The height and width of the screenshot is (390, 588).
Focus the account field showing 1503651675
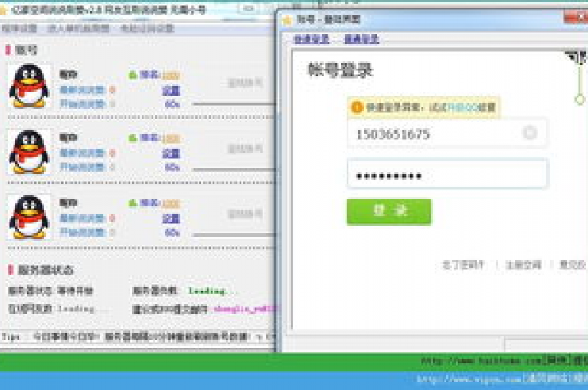(446, 133)
